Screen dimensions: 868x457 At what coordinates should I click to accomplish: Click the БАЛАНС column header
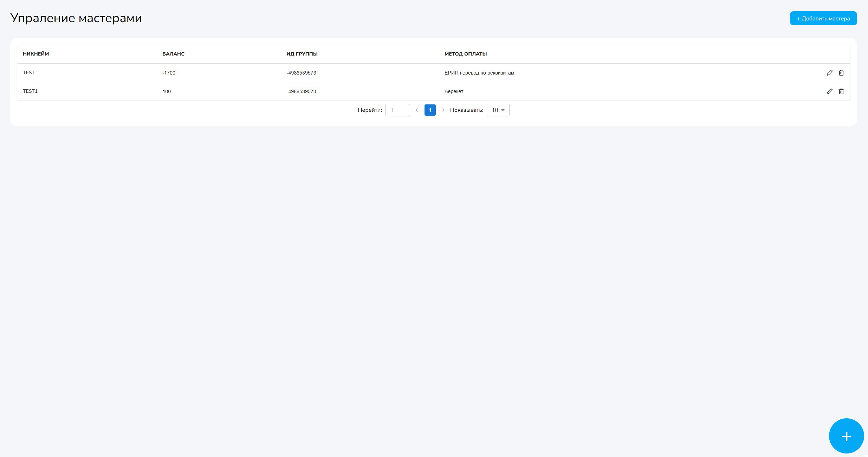pyautogui.click(x=173, y=54)
